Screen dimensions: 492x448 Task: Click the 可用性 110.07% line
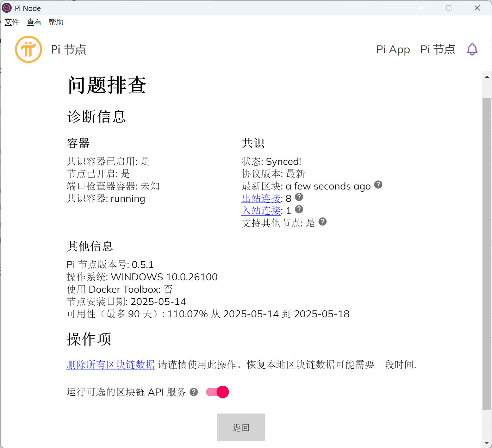pyautogui.click(x=208, y=314)
